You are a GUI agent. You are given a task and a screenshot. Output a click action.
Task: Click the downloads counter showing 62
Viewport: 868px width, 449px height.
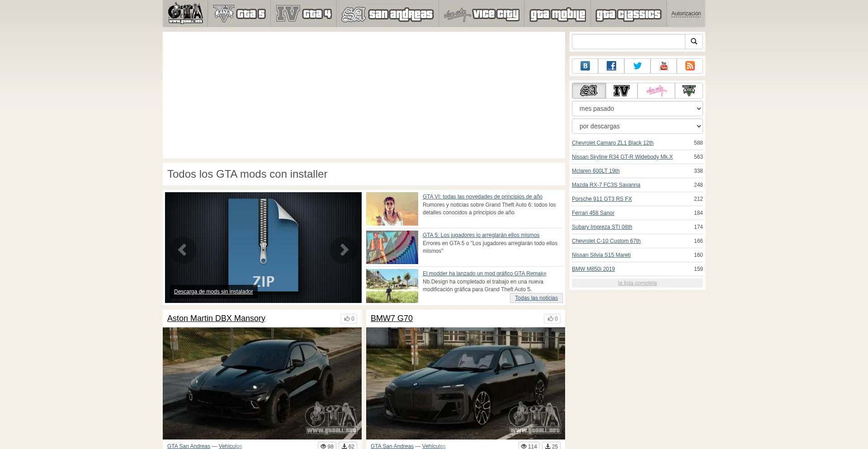pos(348,446)
